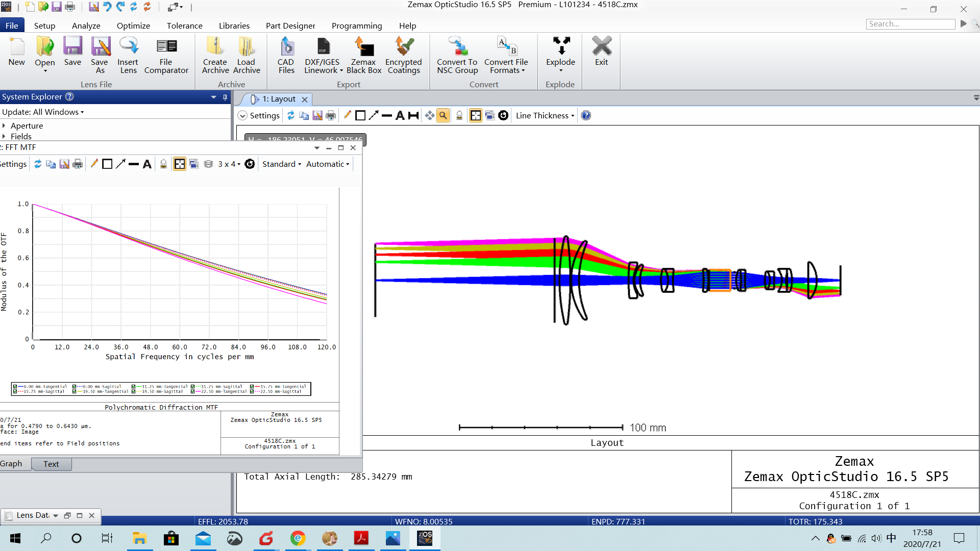Expand the Aperture tree node
This screenshot has width=980, height=551.
click(x=4, y=126)
